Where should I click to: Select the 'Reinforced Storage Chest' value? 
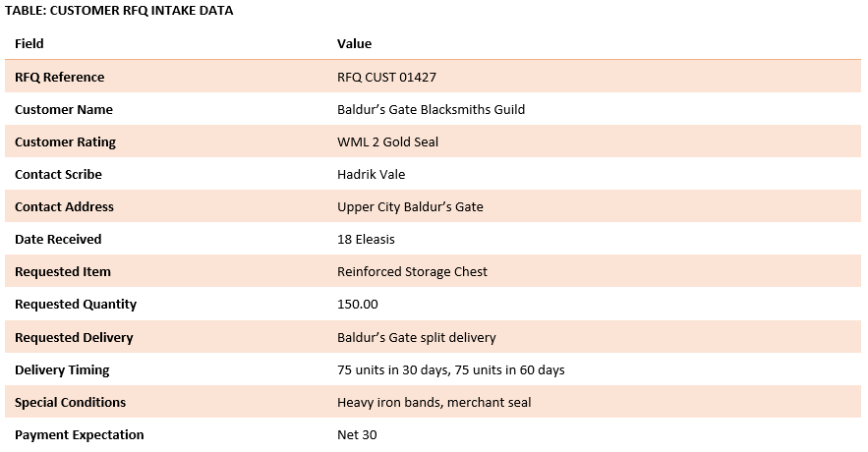[412, 271]
